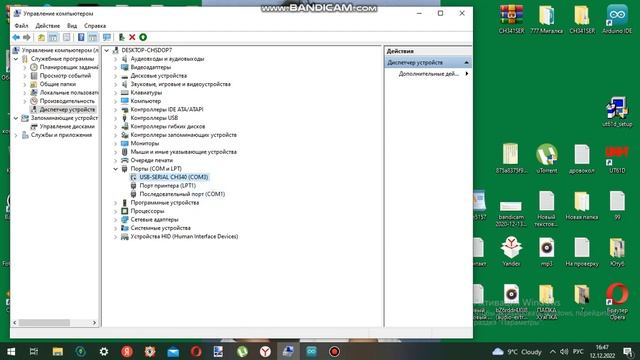Click the РУС language indicator
This screenshot has width=640, height=360.
click(578, 351)
